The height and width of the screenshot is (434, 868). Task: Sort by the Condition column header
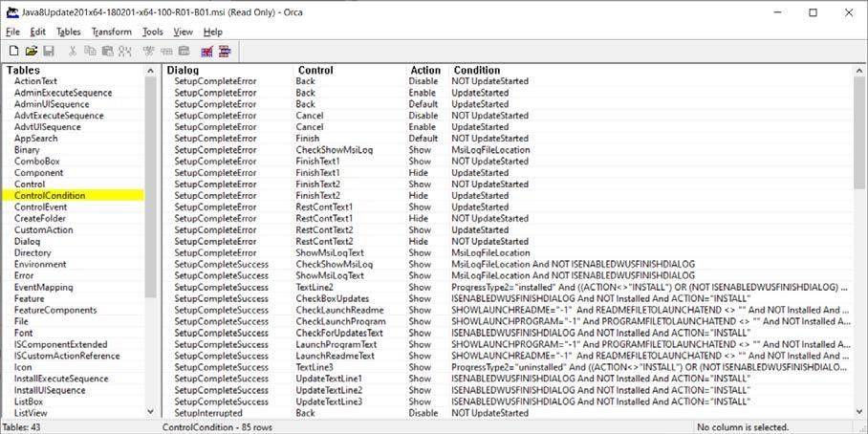pyautogui.click(x=477, y=71)
